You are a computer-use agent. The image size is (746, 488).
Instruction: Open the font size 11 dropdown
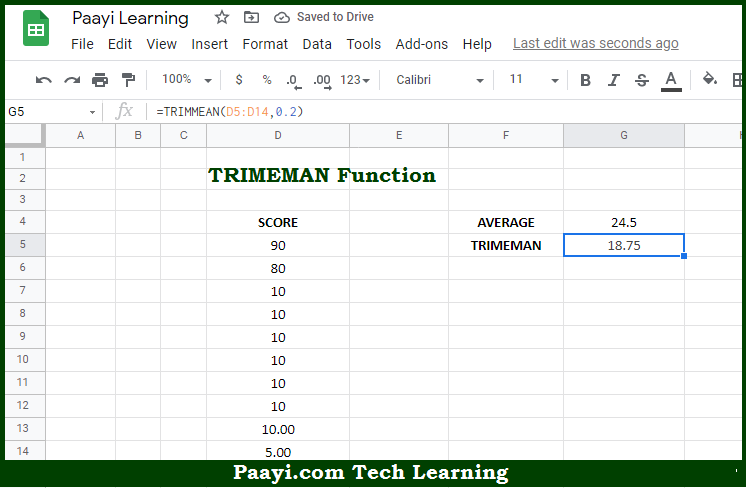pos(533,80)
